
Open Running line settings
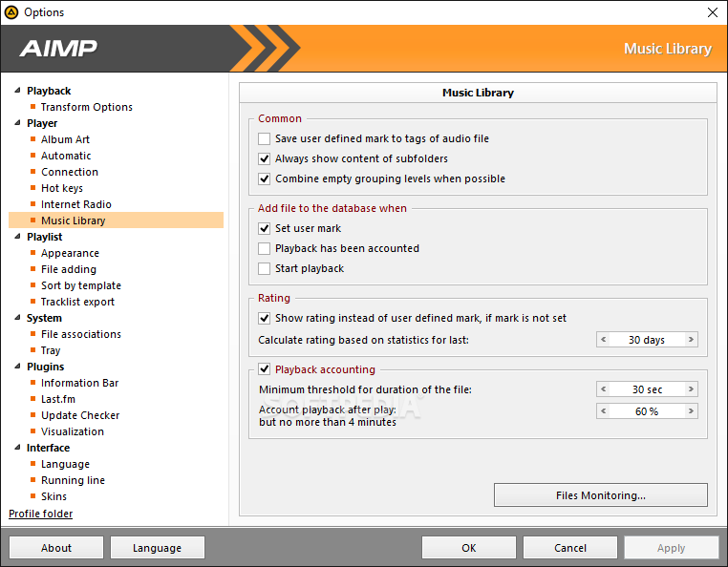(x=73, y=481)
